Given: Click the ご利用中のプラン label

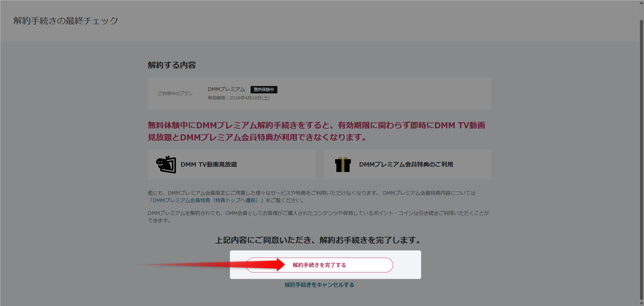Looking at the screenshot, I should point(175,94).
